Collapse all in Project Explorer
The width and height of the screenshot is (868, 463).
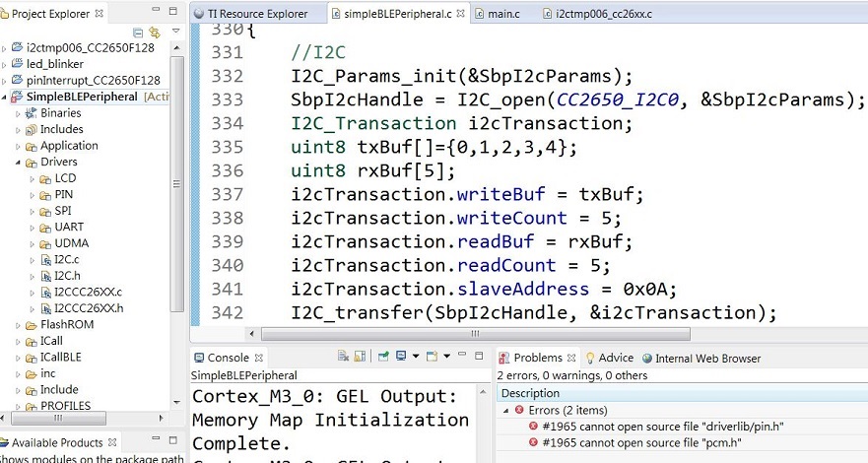coord(138,33)
